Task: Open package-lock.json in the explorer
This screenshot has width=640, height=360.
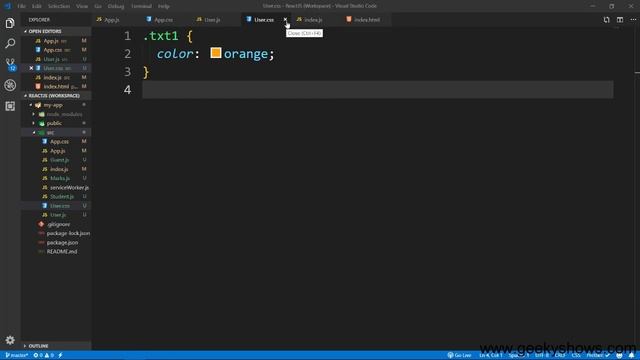Action: pyautogui.click(x=68, y=233)
